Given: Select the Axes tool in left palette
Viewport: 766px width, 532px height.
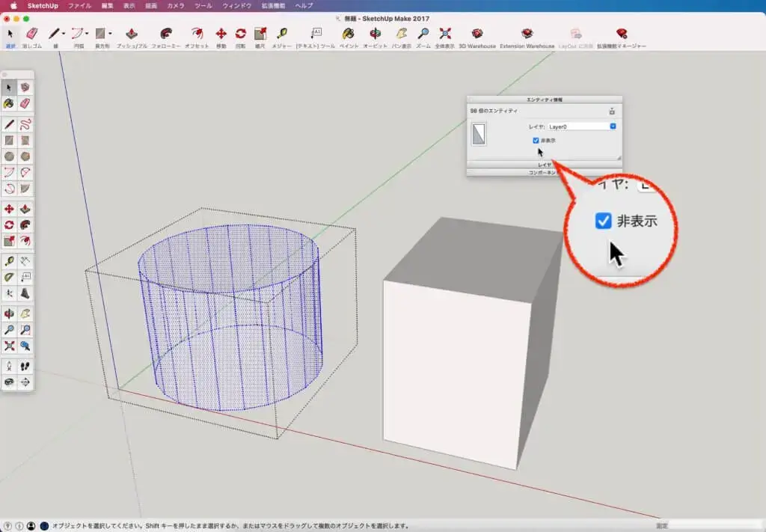Looking at the screenshot, I should coord(9,293).
